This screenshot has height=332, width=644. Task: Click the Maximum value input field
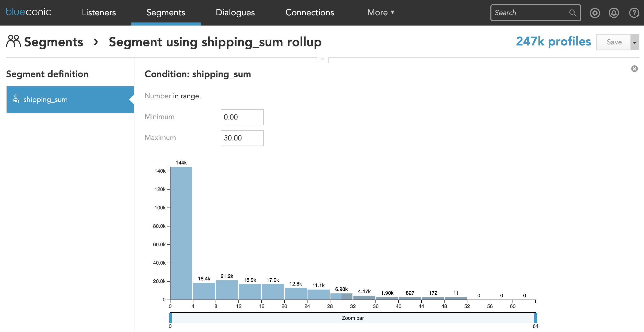pos(242,137)
